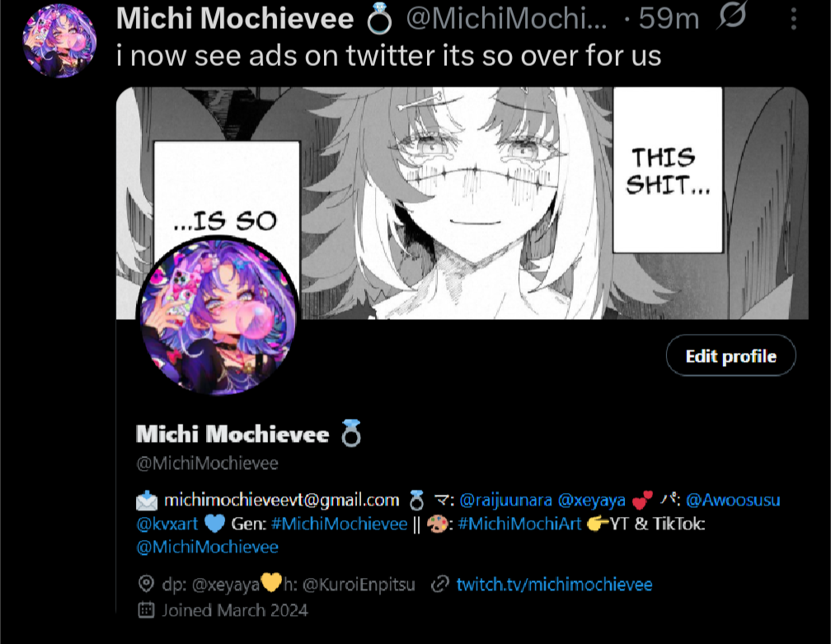Viewport: 831px width, 644px height.
Task: Click the chain link icon before twitch URL
Action: pyautogui.click(x=440, y=584)
